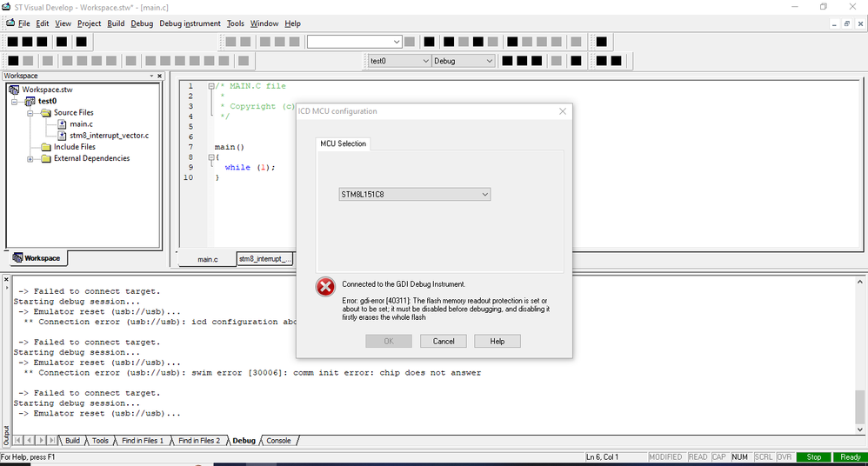Open the View menu

tap(63, 23)
